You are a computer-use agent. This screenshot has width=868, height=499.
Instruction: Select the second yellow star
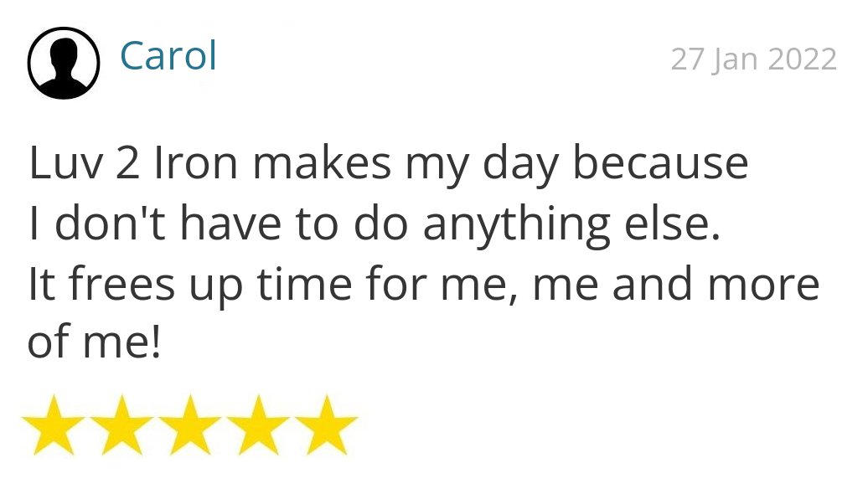pos(121,424)
